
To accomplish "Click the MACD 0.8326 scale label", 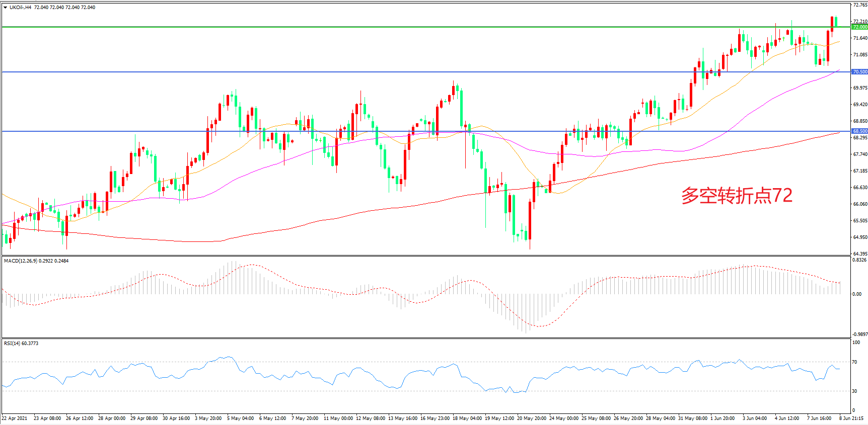I will point(859,260).
